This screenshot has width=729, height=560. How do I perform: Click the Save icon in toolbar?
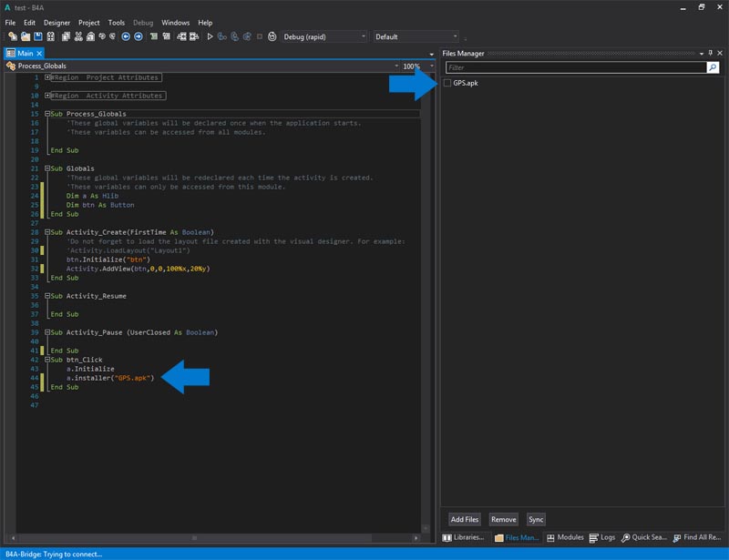(38, 36)
